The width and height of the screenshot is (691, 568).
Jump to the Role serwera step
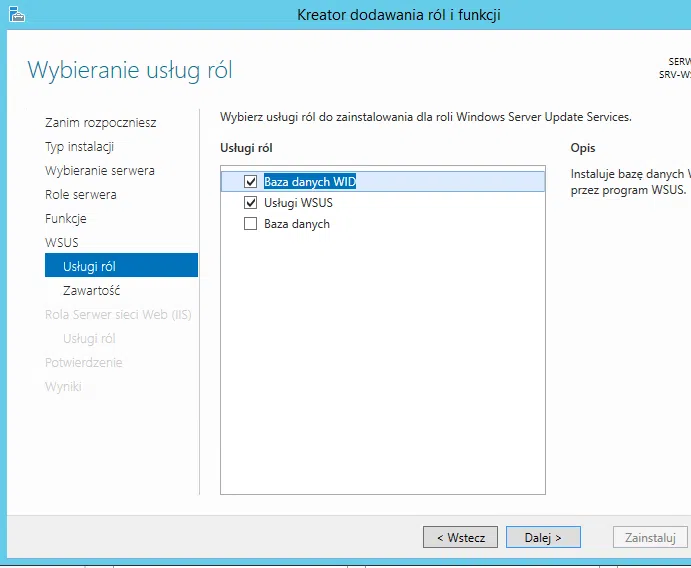pyautogui.click(x=80, y=195)
